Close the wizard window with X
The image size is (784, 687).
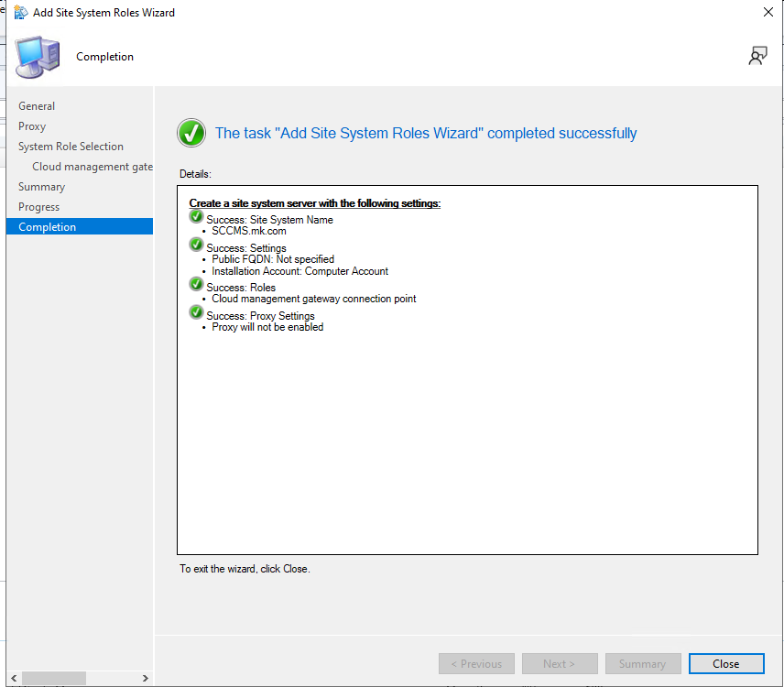[x=767, y=13]
